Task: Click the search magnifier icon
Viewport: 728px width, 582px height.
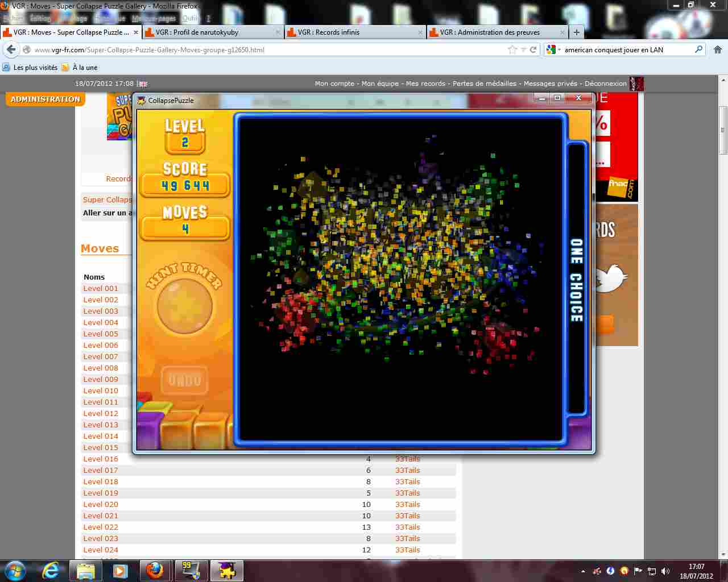Action: click(x=699, y=49)
